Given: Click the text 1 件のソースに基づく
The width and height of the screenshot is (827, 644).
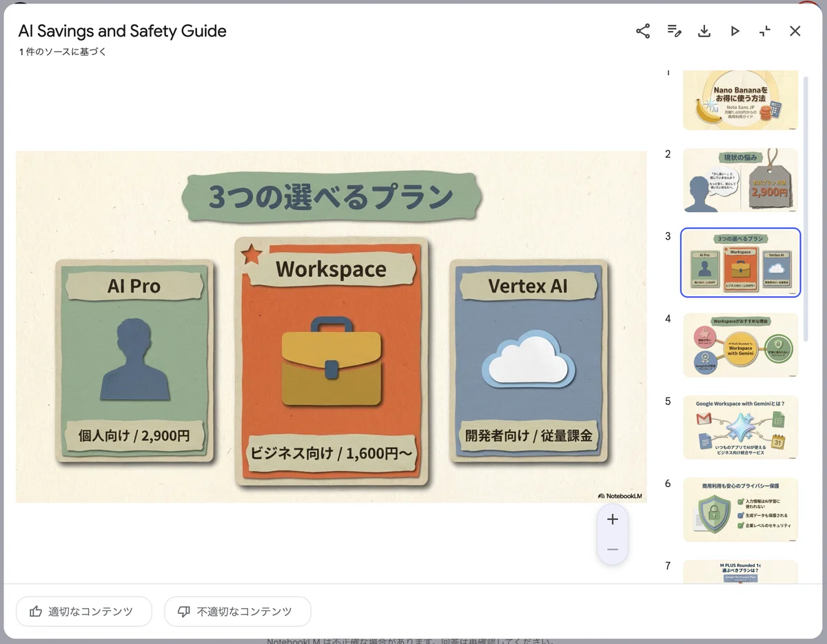Looking at the screenshot, I should [x=63, y=52].
